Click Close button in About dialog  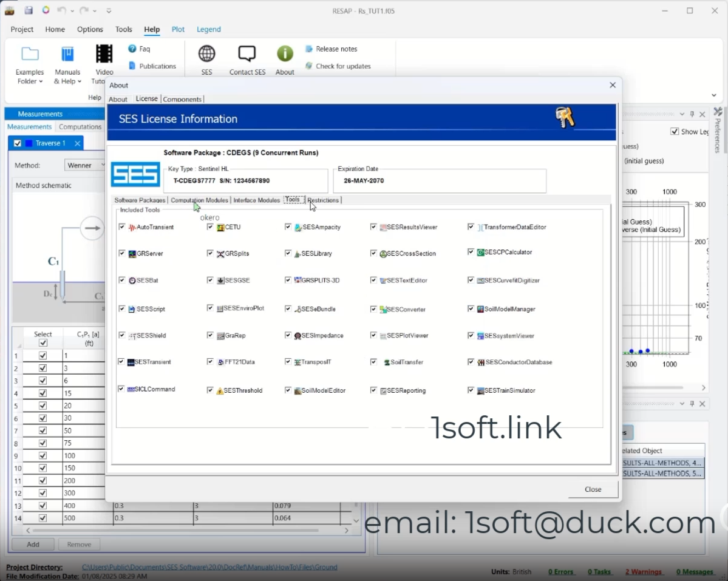pyautogui.click(x=593, y=489)
